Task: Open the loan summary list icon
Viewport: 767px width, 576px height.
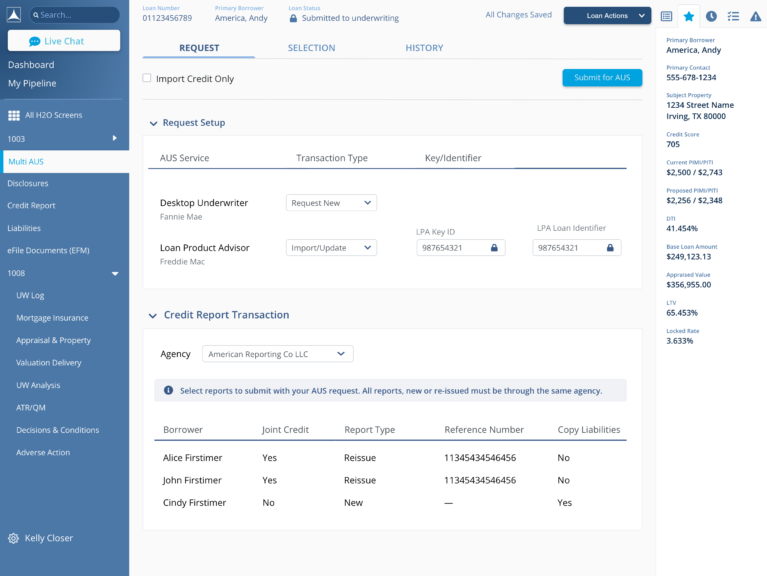Action: tap(667, 16)
